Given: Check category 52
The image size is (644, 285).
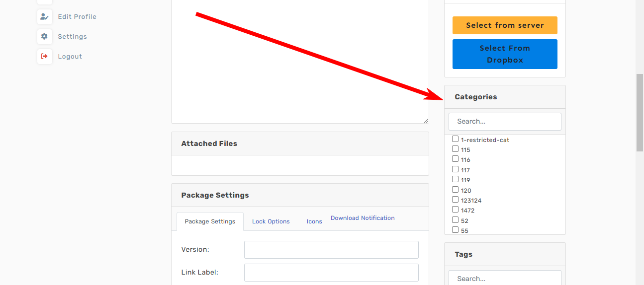Looking at the screenshot, I should 455,220.
